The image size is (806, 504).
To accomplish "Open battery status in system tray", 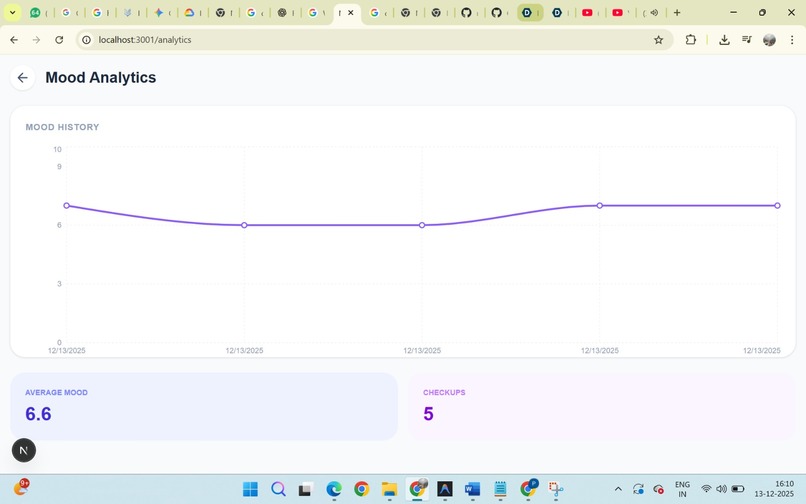I will (x=738, y=489).
